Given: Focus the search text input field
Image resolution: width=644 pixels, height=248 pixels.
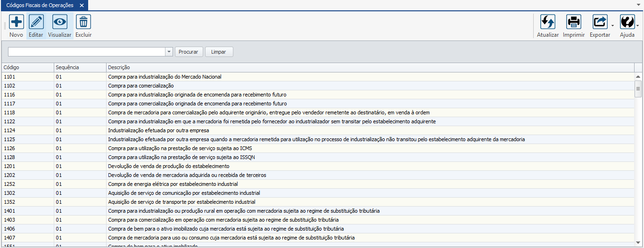Looking at the screenshot, I should [87, 52].
